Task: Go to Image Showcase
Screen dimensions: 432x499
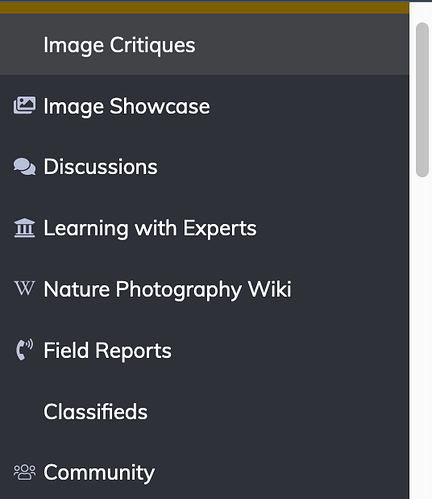Action: tap(127, 106)
